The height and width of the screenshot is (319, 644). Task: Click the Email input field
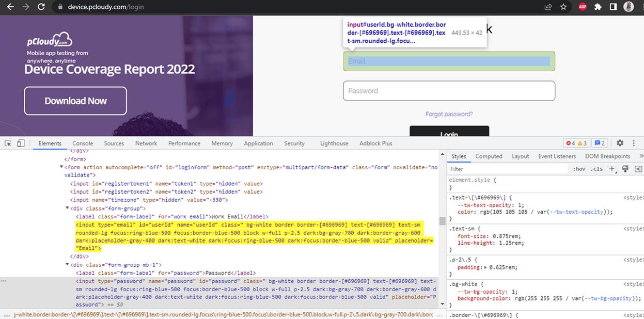point(449,61)
